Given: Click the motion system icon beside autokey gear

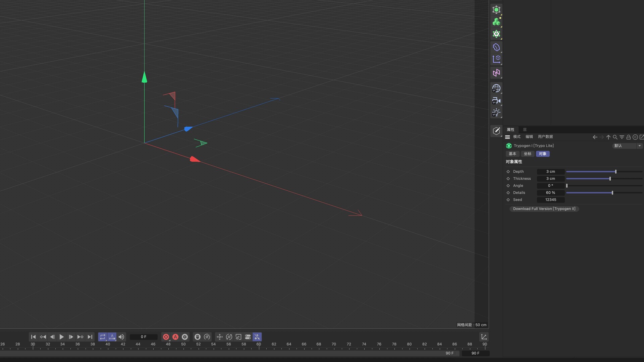Looking at the screenshot, I should click(198, 337).
